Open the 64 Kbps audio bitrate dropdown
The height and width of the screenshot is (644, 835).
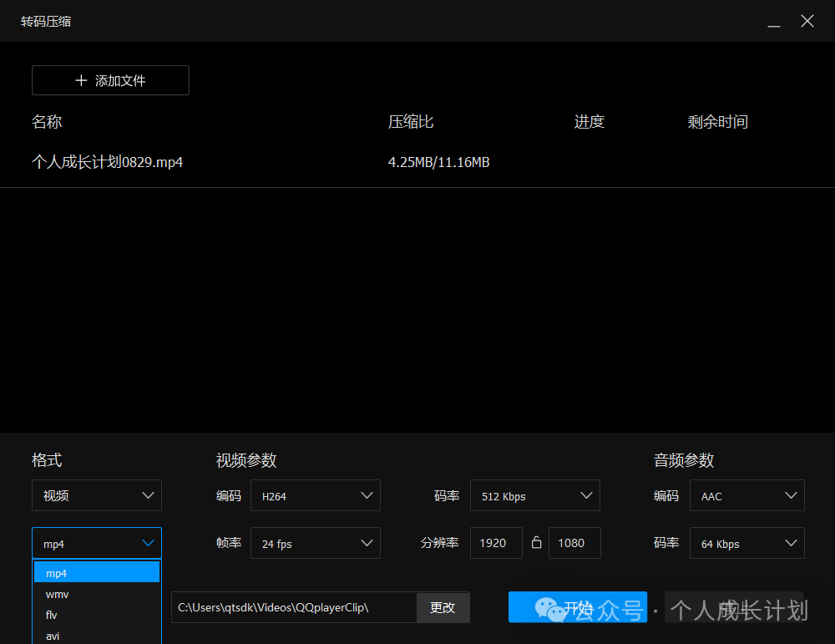point(747,543)
